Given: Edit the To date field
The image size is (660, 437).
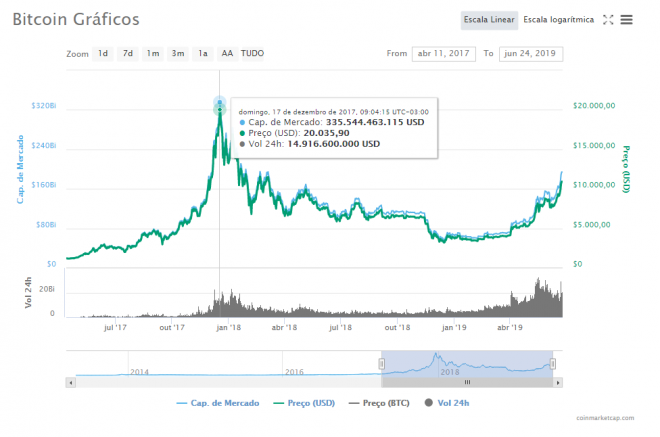Looking at the screenshot, I should point(531,53).
